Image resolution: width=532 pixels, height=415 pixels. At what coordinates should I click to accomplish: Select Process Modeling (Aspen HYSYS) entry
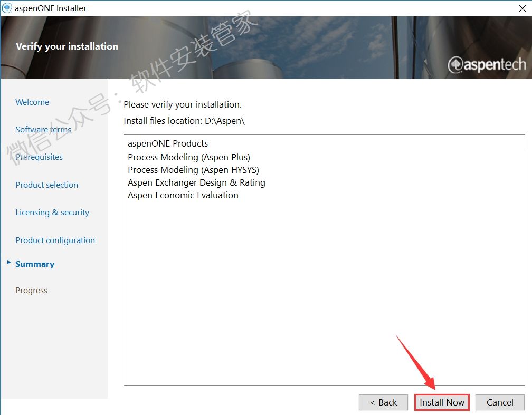(x=193, y=170)
